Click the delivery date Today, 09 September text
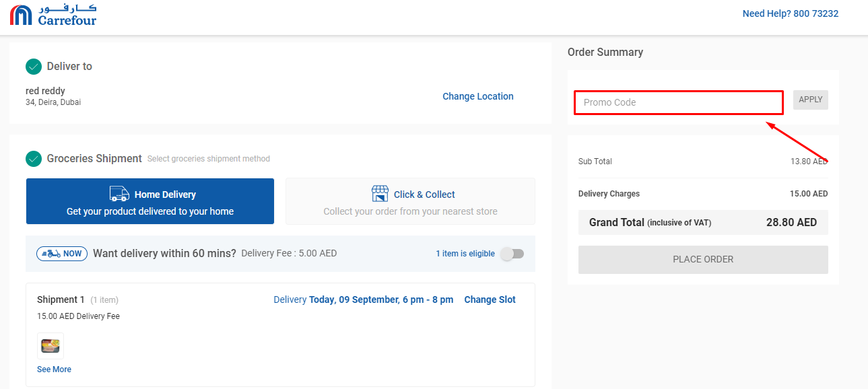This screenshot has width=868, height=389. tap(353, 299)
